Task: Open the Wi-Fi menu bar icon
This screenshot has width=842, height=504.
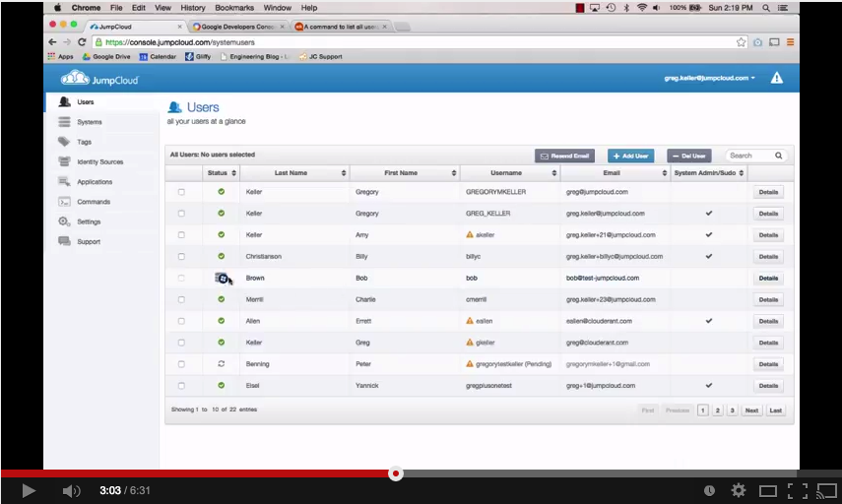Action: [x=642, y=8]
